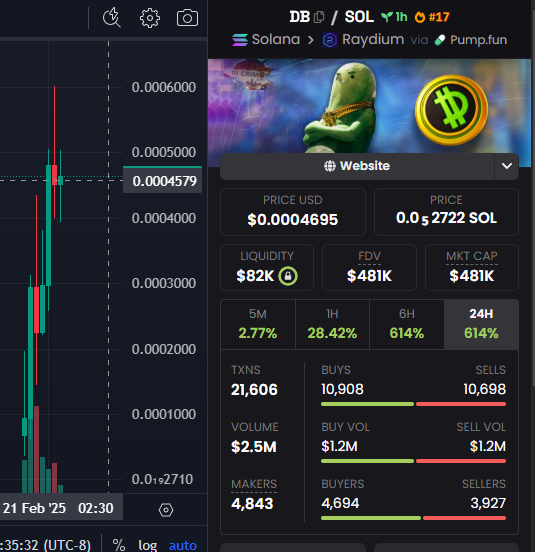Click the MKT CAP label

[472, 256]
